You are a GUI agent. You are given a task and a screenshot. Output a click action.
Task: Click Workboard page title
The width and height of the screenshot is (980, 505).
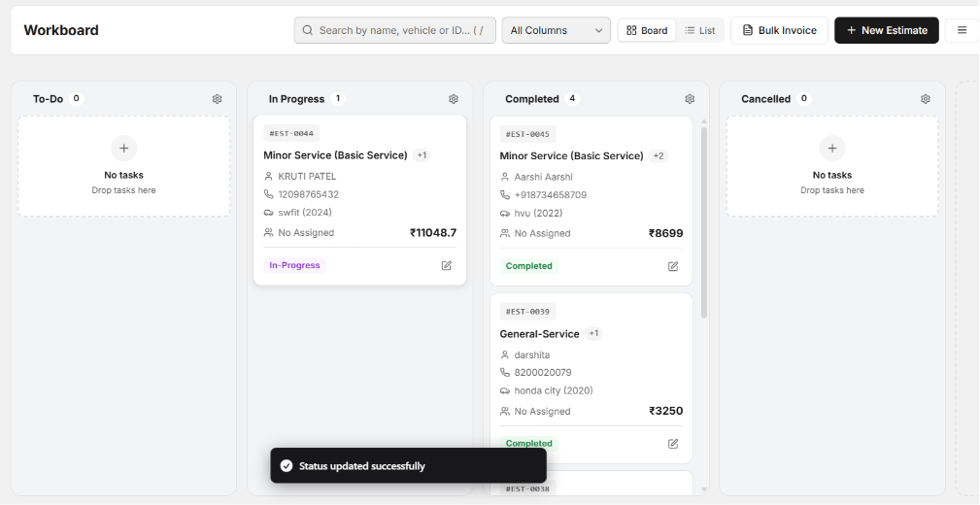(61, 30)
